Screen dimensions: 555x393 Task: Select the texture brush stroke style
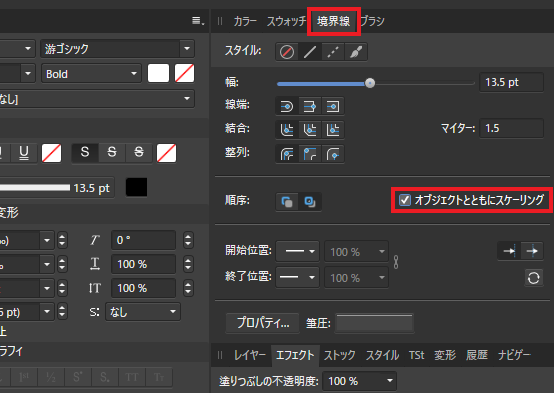[356, 52]
